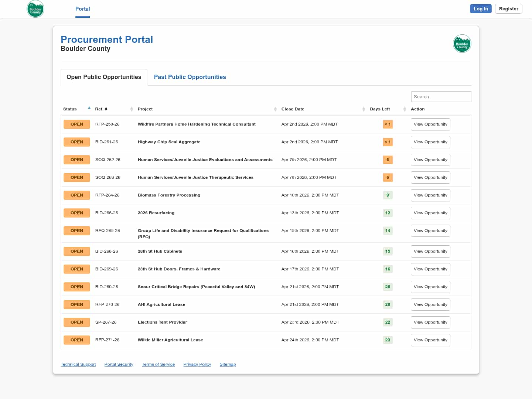Switch to Past Public Opportunities tab
The height and width of the screenshot is (399, 532).
click(190, 77)
